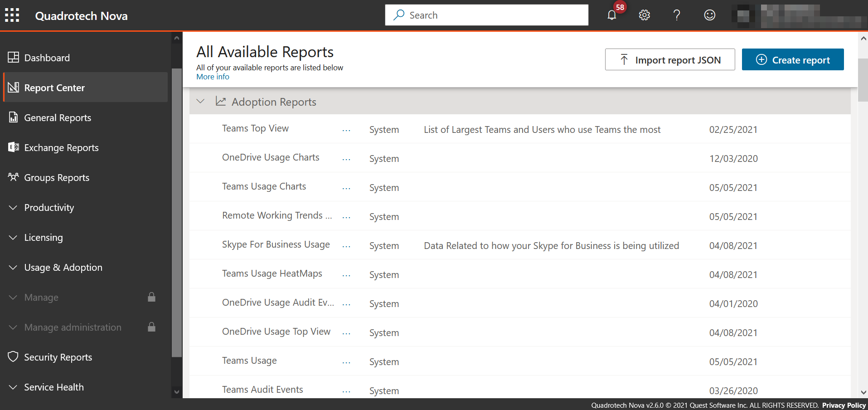Click the Security Reports shield icon
This screenshot has width=868, height=410.
14,356
